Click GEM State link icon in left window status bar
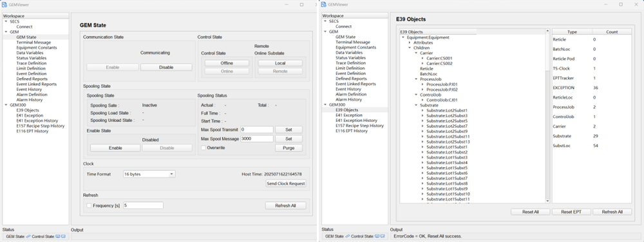 (28, 236)
